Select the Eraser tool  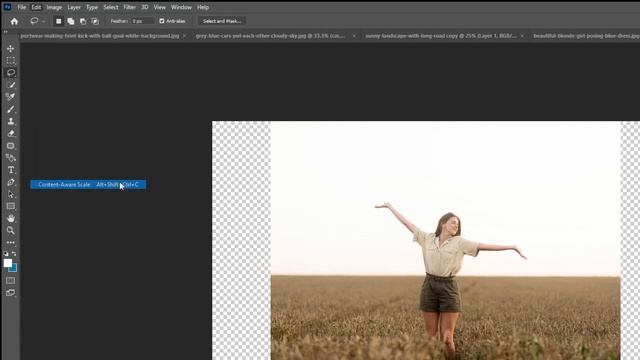11,133
